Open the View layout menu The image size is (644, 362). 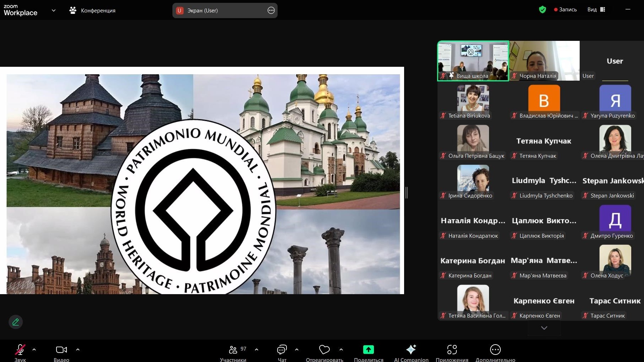[x=596, y=10]
